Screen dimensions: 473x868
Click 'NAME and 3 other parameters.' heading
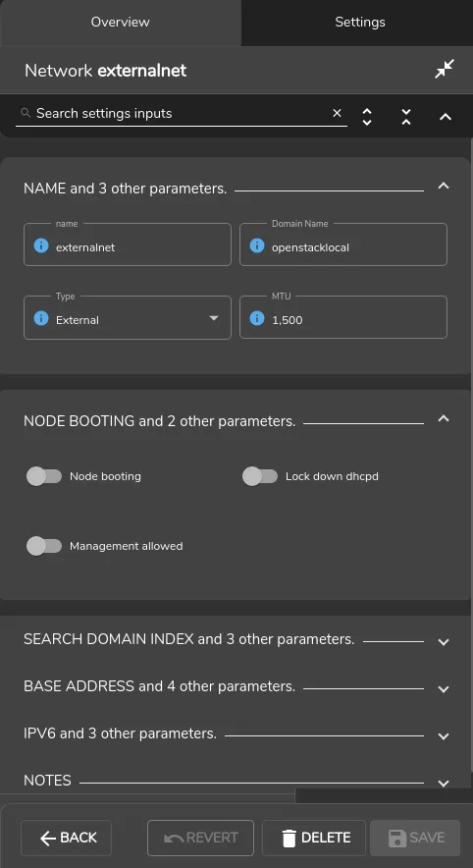point(125,189)
